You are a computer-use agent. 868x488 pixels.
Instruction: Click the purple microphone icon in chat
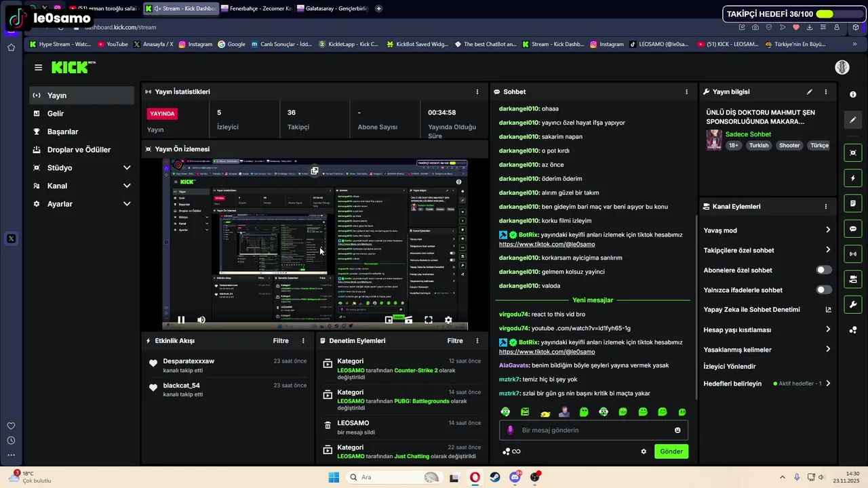[x=511, y=430]
